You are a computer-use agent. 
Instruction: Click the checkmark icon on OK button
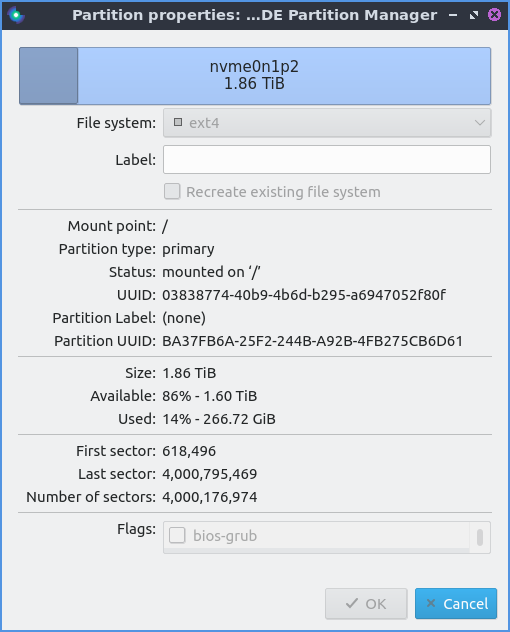(x=352, y=603)
